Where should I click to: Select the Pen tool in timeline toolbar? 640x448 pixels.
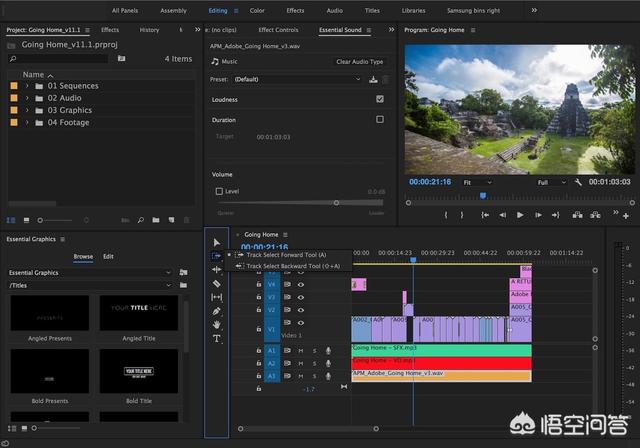217,311
